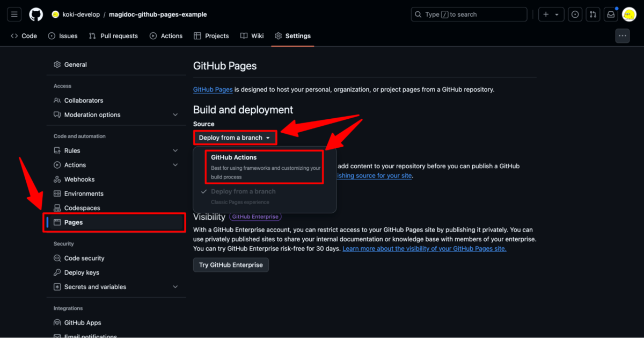This screenshot has height=338, width=644.
Task: Switch to the Issues tab
Action: pos(63,36)
